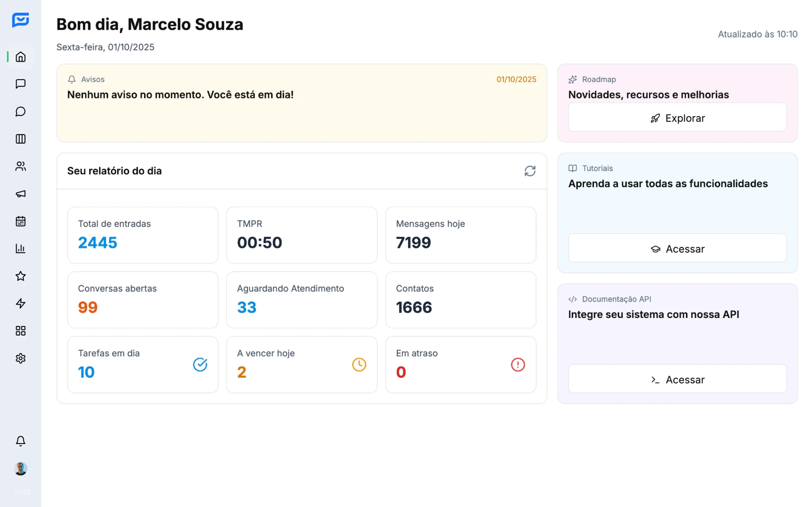Open the user profile avatar
812x507 pixels.
pos(21,469)
